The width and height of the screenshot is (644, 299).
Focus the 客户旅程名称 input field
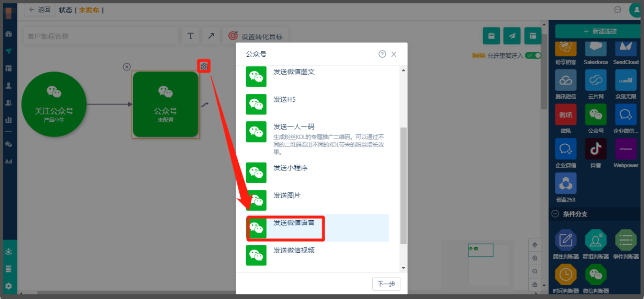101,36
